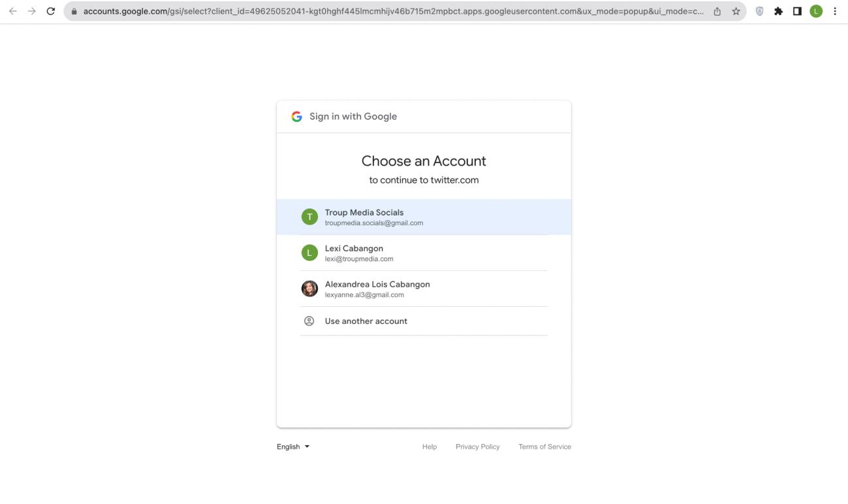Bookmark this page with the star icon

click(x=736, y=11)
